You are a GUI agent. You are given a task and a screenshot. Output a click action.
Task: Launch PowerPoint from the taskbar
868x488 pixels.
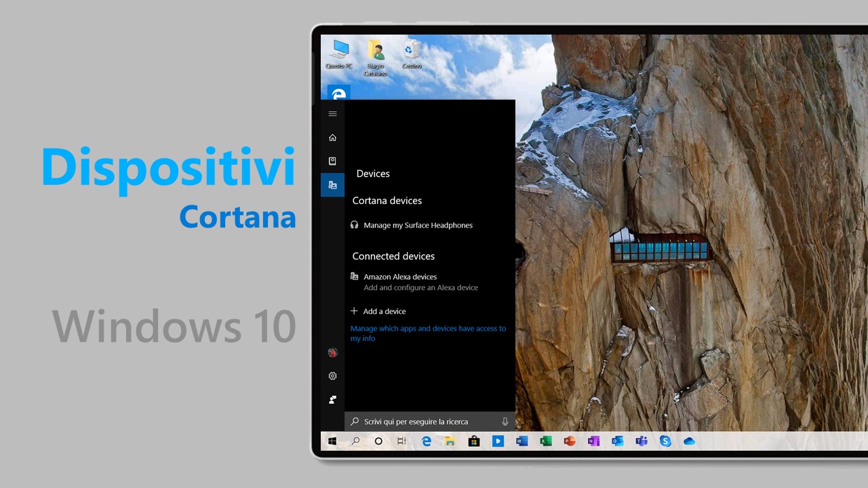point(570,441)
